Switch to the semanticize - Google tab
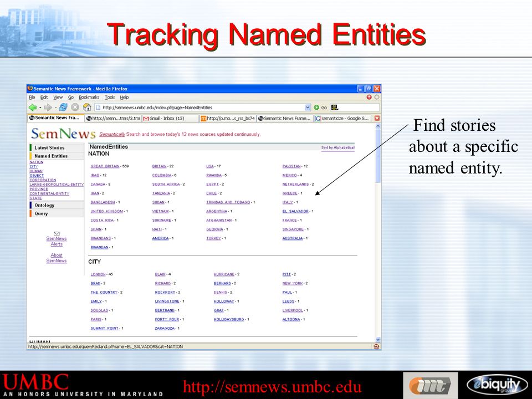532x399 pixels. 342,119
